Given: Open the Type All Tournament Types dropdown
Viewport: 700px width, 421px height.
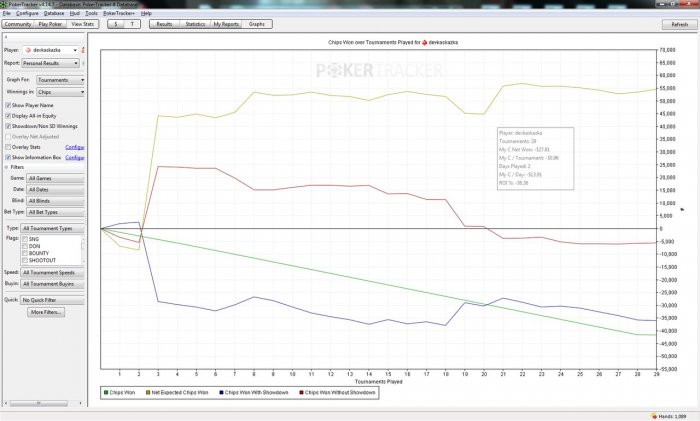Looking at the screenshot, I should click(x=52, y=228).
